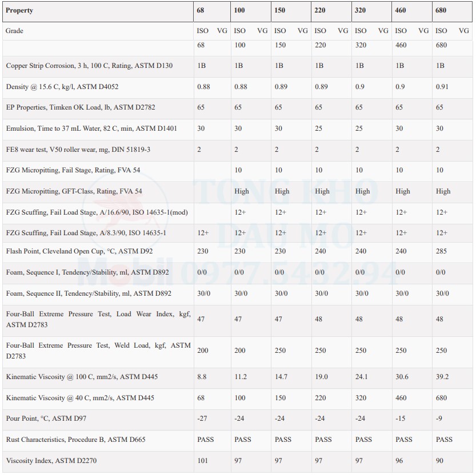Click the 285 flash point value
This screenshot has width=476, height=475.
441,251
